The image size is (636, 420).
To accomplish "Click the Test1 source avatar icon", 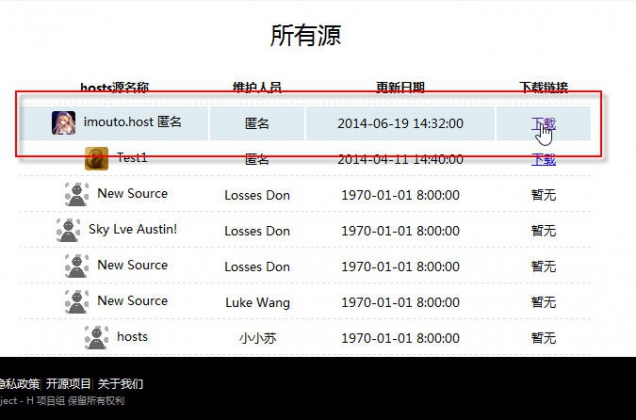I will [96, 158].
